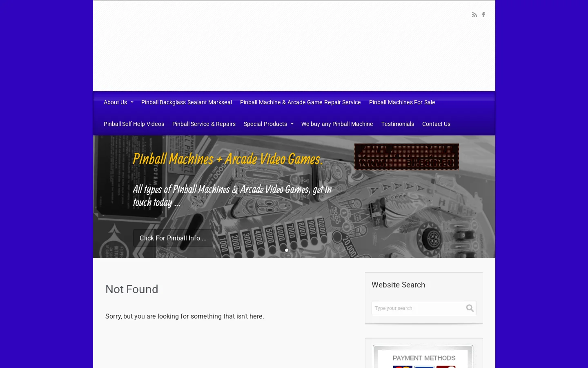Click the "Sorry, but you are looking" message
This screenshot has height=368, width=588.
(x=185, y=316)
